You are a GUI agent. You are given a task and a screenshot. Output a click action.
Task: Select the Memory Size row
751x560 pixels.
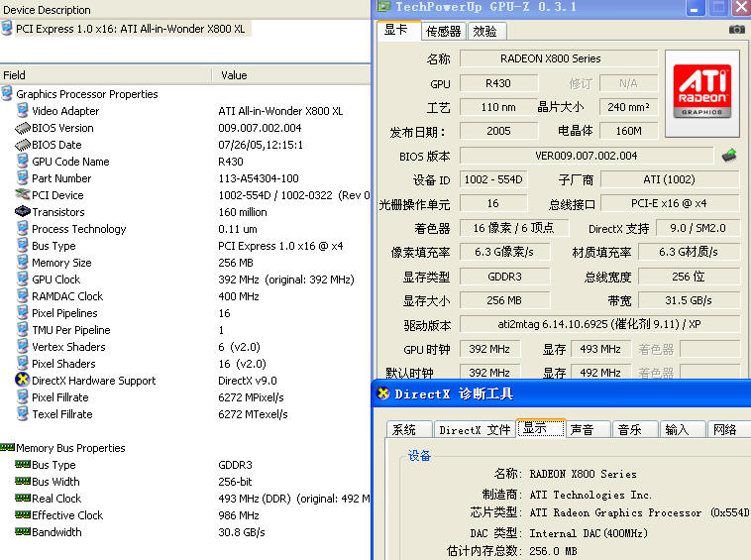[x=185, y=263]
